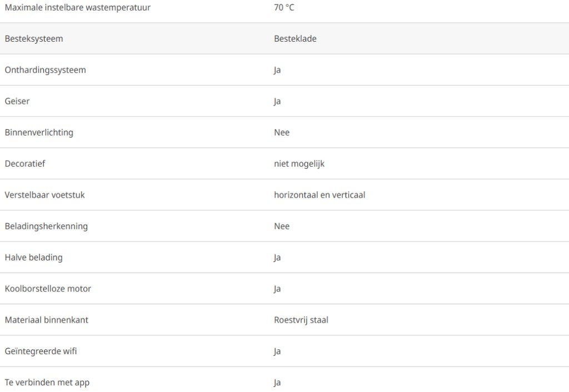569x392 pixels.
Task: Click the Geïntegreerde wifi label
Action: [x=41, y=351]
